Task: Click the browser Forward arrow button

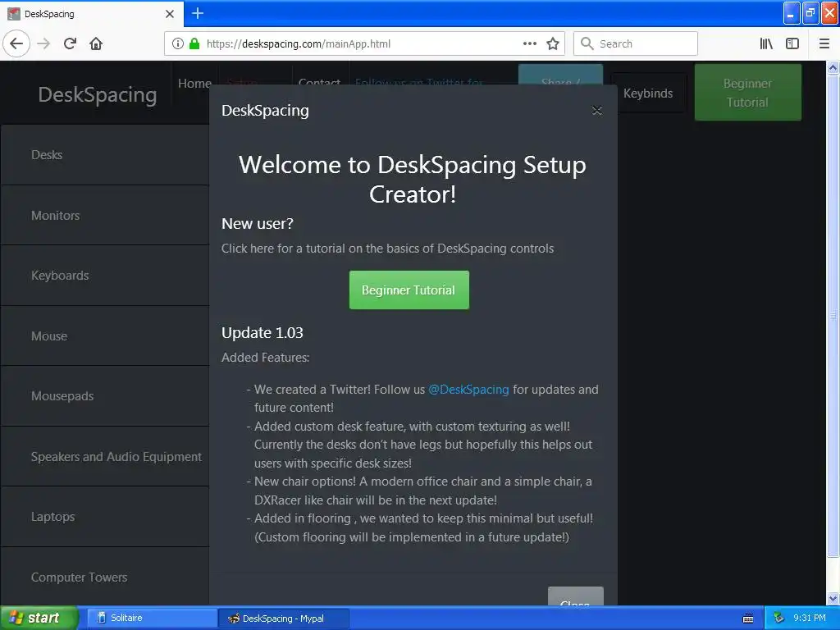Action: click(x=43, y=43)
